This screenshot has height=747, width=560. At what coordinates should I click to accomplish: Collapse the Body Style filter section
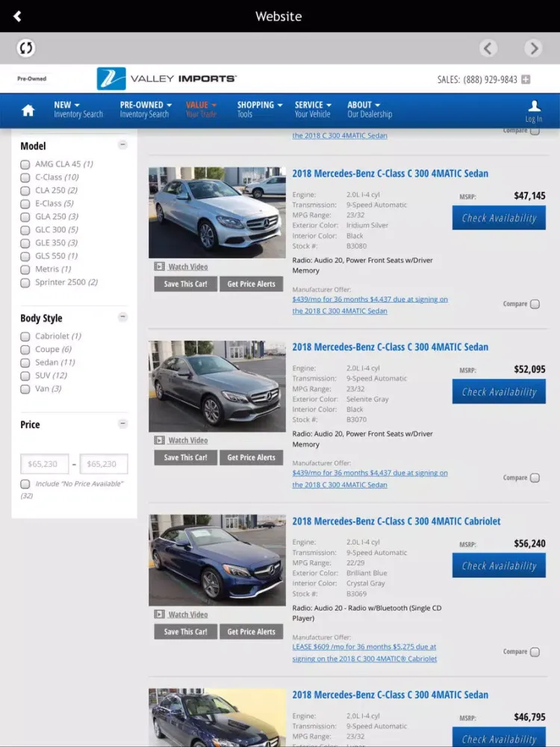point(123,317)
